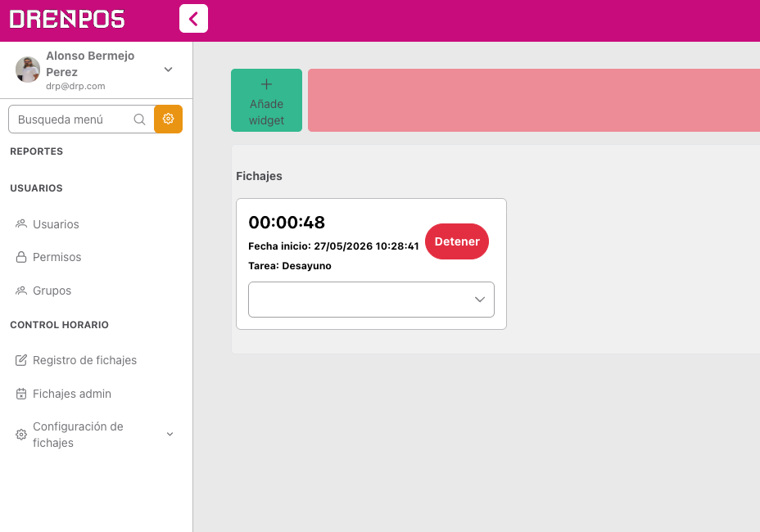Viewport: 760px width, 532px height.
Task: Stop the timer with Detener
Action: pyautogui.click(x=457, y=241)
